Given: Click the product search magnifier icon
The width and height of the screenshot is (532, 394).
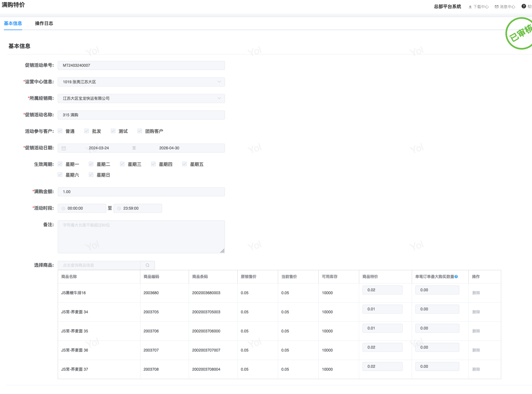Looking at the screenshot, I should tap(148, 265).
